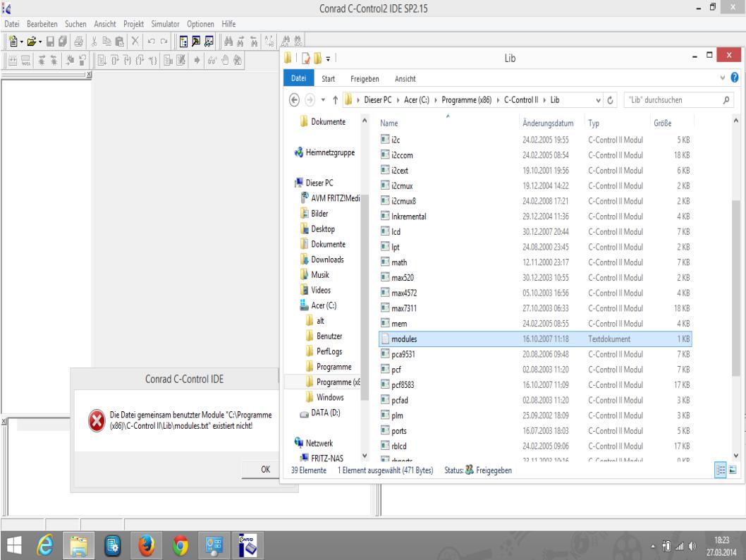Click the refresh icon beside the address bar

pyautogui.click(x=609, y=99)
